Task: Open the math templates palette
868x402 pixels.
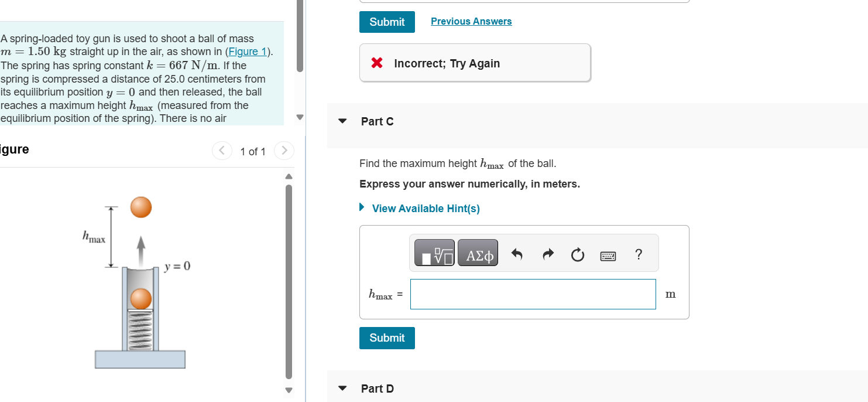Action: [435, 253]
